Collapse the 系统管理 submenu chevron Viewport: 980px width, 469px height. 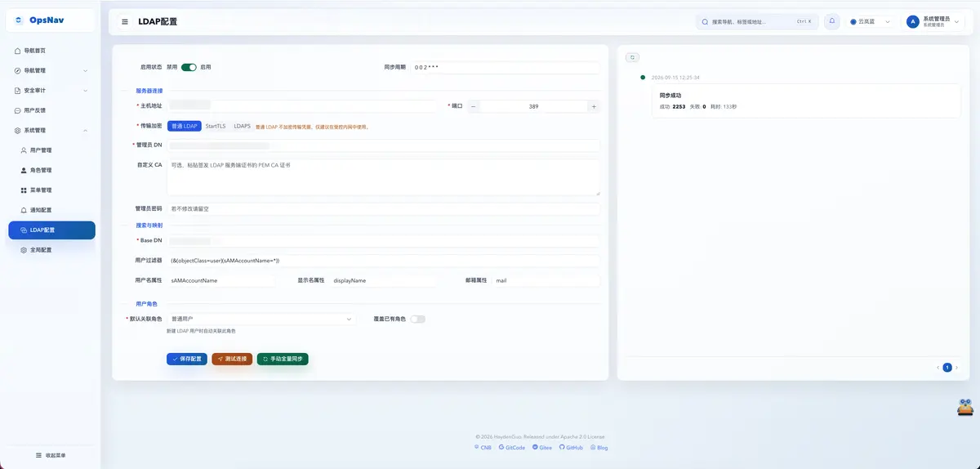[x=86, y=131]
